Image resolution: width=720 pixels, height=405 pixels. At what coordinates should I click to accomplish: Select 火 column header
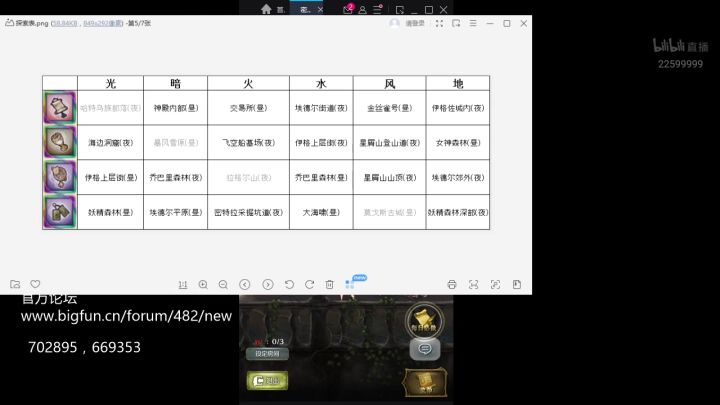coord(248,83)
